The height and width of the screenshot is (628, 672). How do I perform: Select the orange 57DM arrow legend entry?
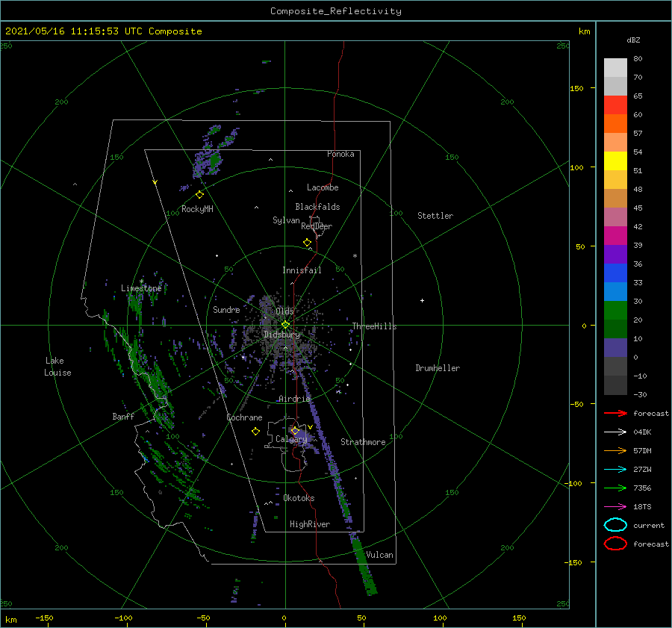coord(615,450)
